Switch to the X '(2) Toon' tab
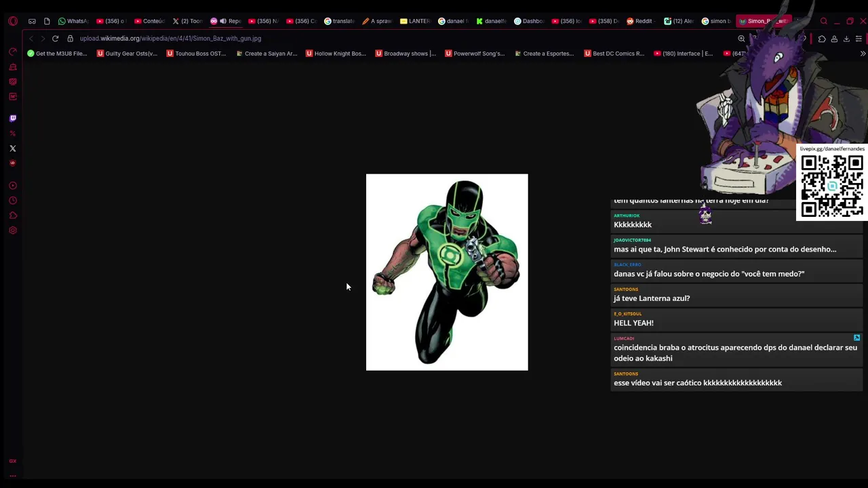Screen dimensions: 868x488 click(x=187, y=21)
